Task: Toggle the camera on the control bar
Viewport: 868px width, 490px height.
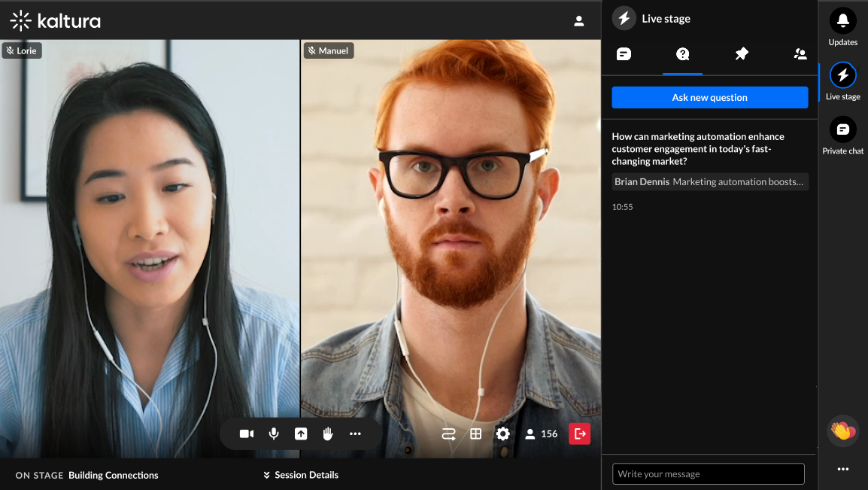Action: 247,434
